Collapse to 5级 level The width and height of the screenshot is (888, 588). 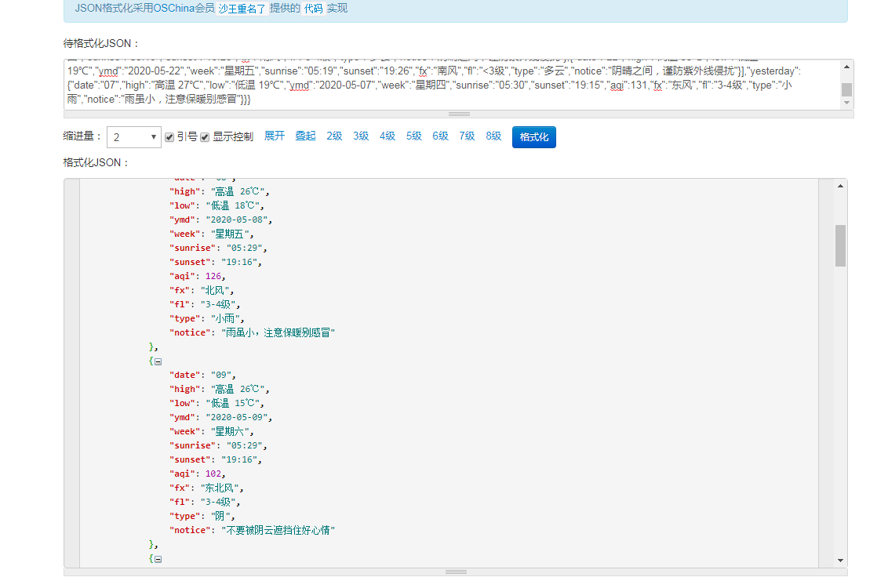414,136
